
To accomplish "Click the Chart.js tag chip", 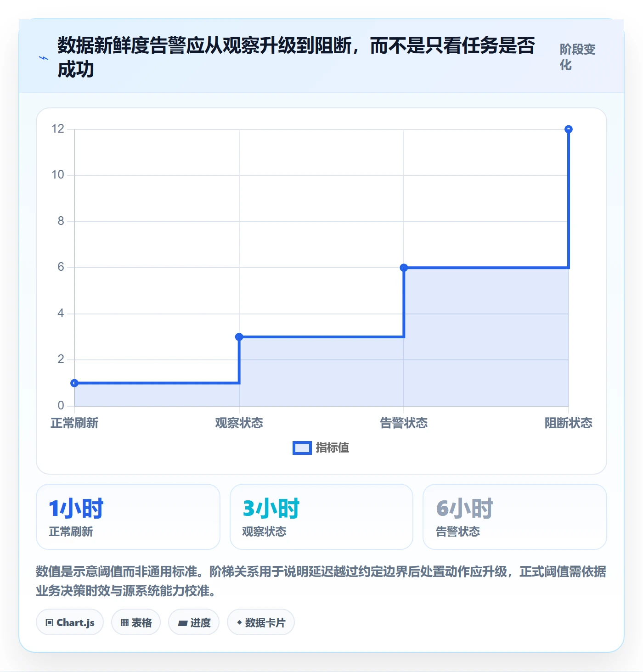I will tap(70, 622).
